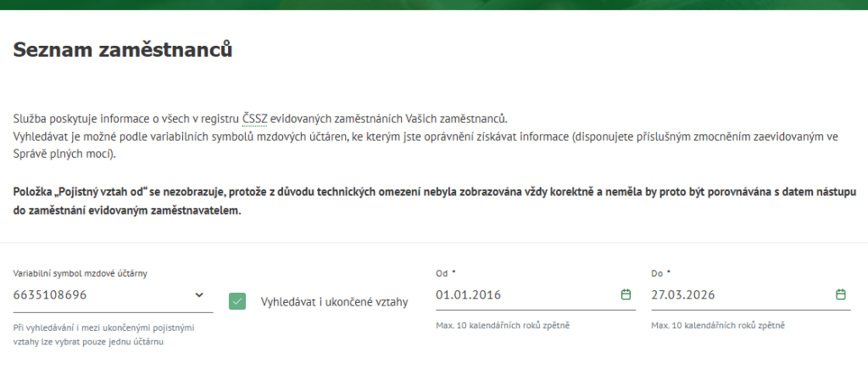Click the hint text below the Od field
This screenshot has width=868, height=375.
(x=503, y=326)
